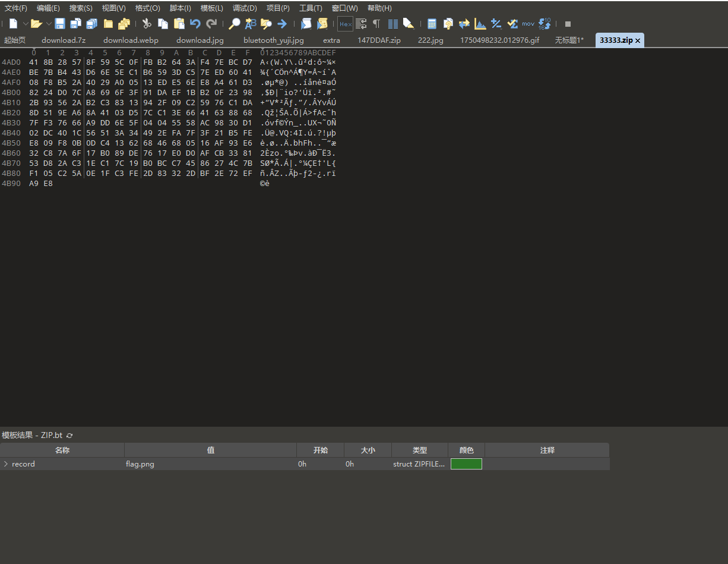
Task: Click the Cut scissors icon
Action: pos(147,24)
